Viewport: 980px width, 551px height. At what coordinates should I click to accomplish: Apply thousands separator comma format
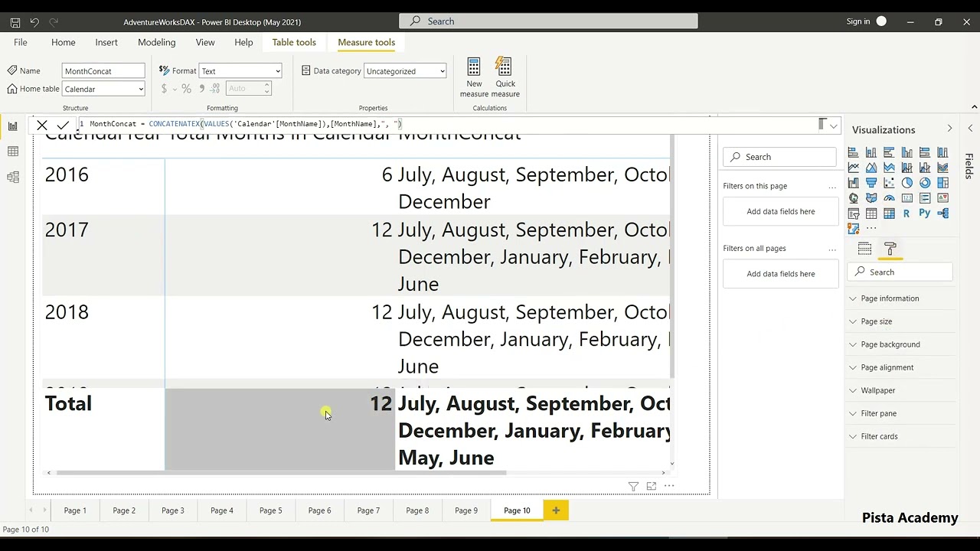click(x=202, y=89)
